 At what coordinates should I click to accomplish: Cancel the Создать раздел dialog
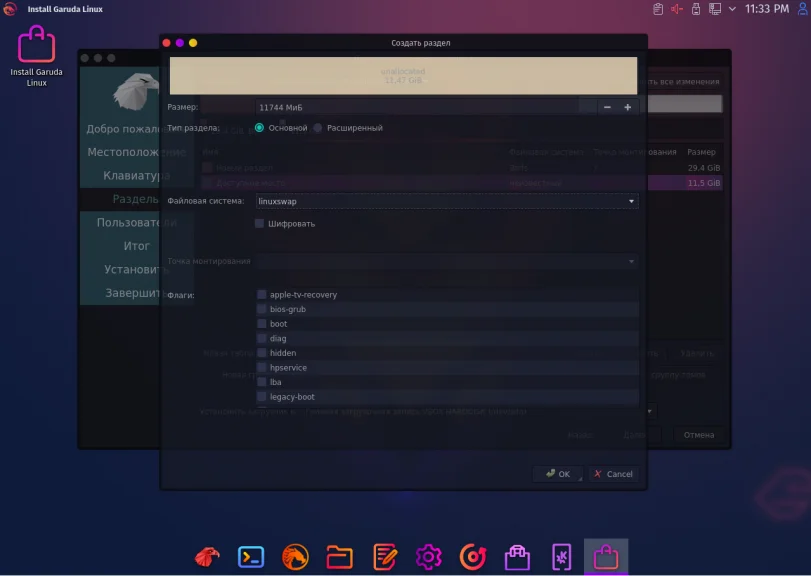[613, 473]
